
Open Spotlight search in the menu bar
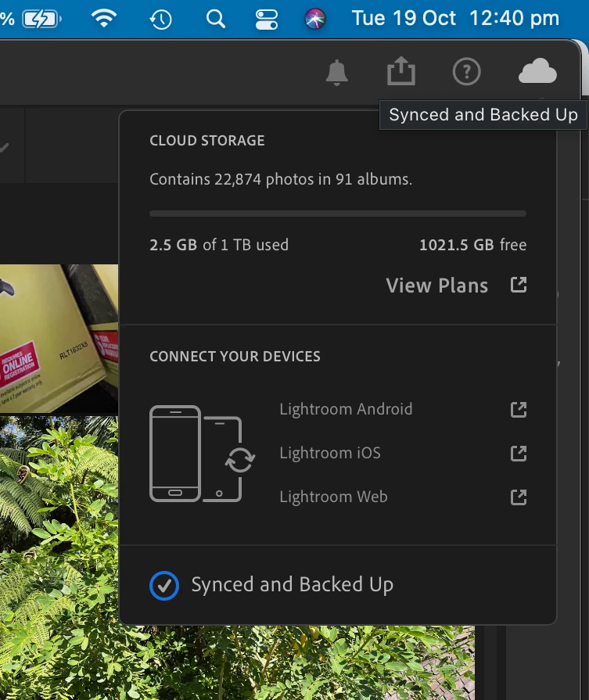coord(216,20)
